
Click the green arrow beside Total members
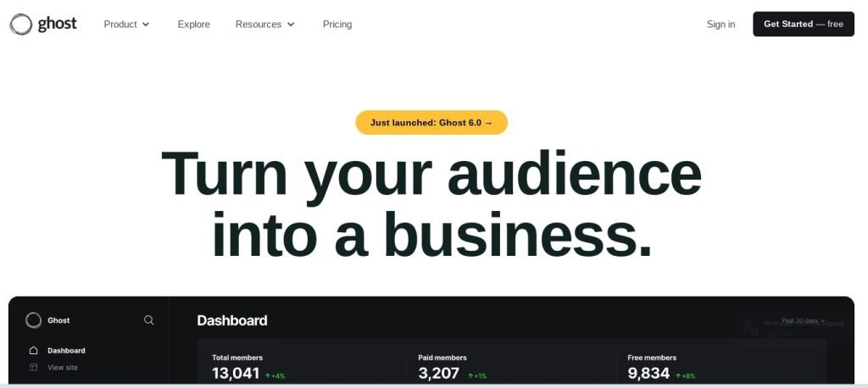tap(268, 375)
